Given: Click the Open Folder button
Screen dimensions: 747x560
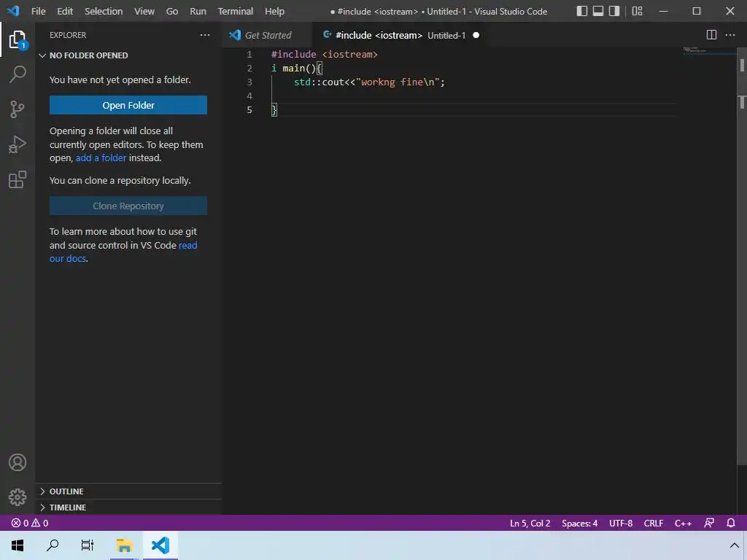Looking at the screenshot, I should click(128, 105).
